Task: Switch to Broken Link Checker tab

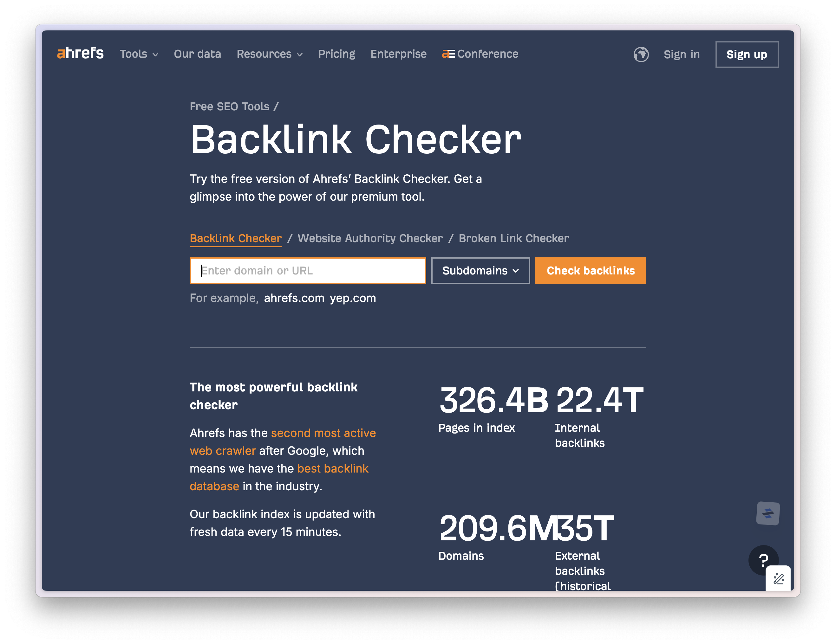Action: click(514, 238)
